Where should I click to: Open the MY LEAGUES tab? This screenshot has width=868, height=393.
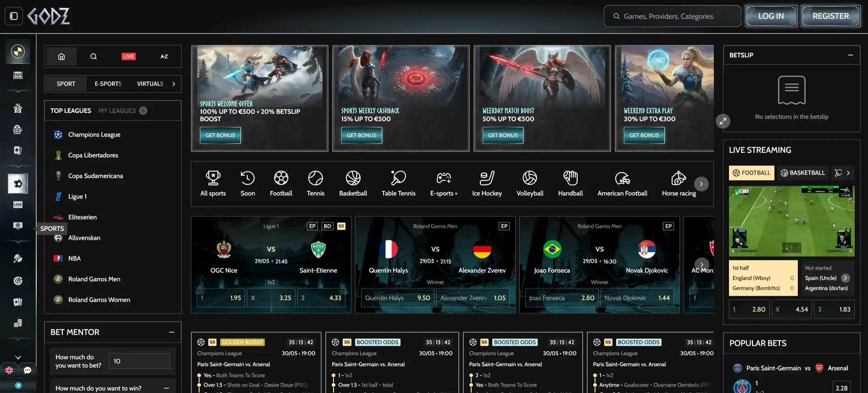122,111
